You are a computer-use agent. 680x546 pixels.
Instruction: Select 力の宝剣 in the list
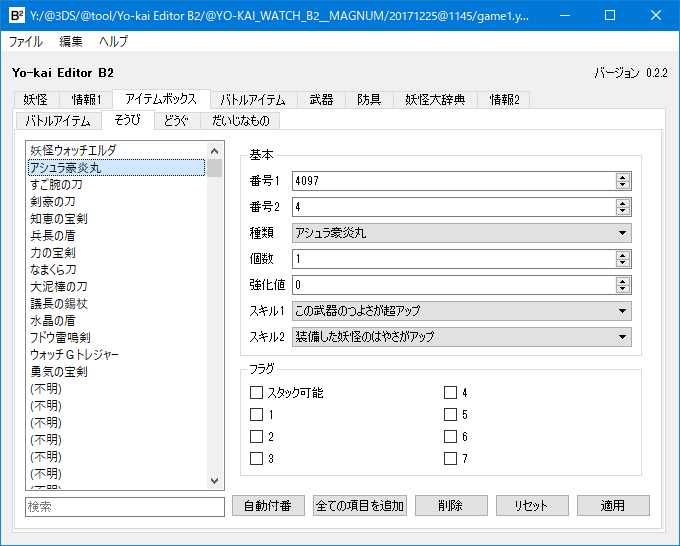point(117,252)
